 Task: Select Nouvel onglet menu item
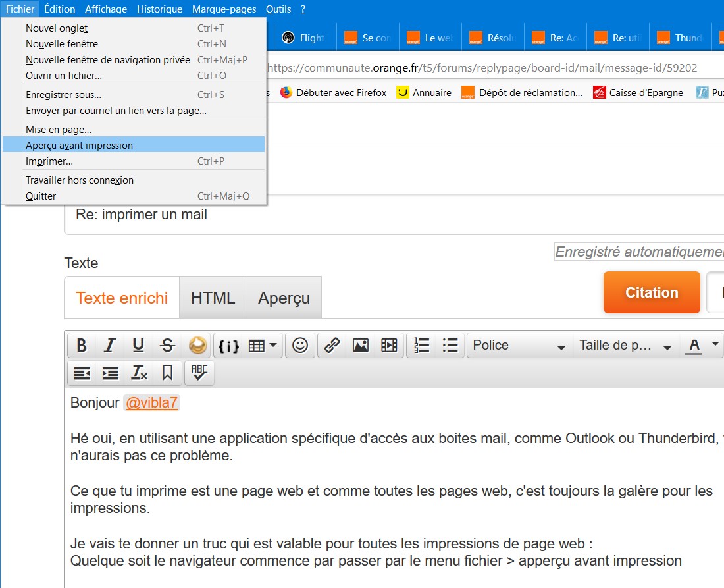(134, 28)
